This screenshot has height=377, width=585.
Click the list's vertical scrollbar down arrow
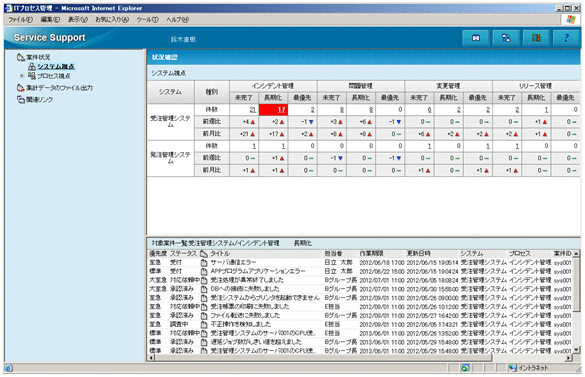576,350
